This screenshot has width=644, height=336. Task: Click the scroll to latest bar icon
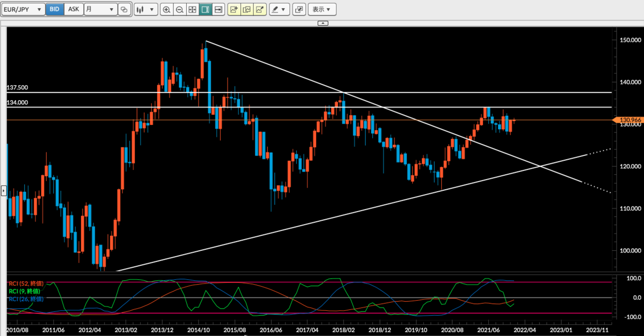click(218, 9)
